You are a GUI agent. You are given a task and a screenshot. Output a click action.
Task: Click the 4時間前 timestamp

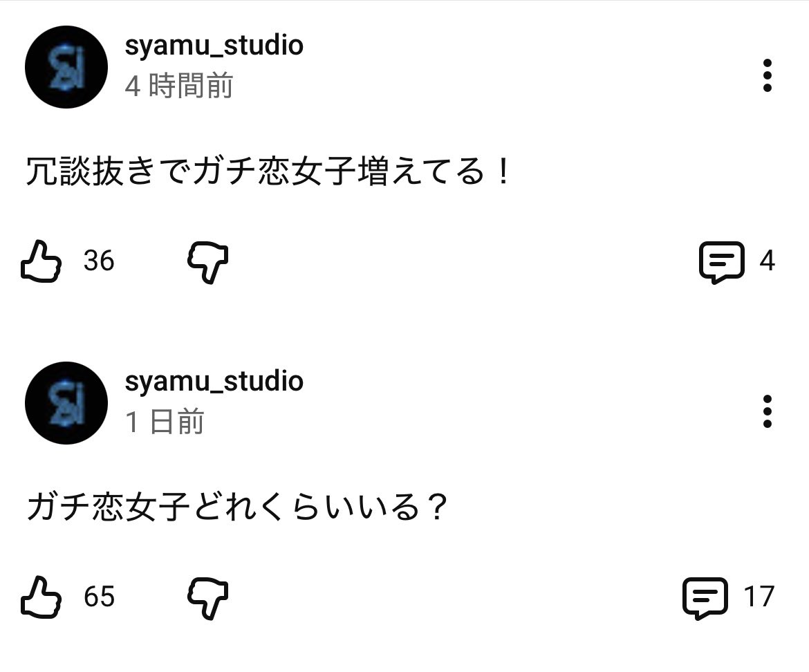(178, 86)
